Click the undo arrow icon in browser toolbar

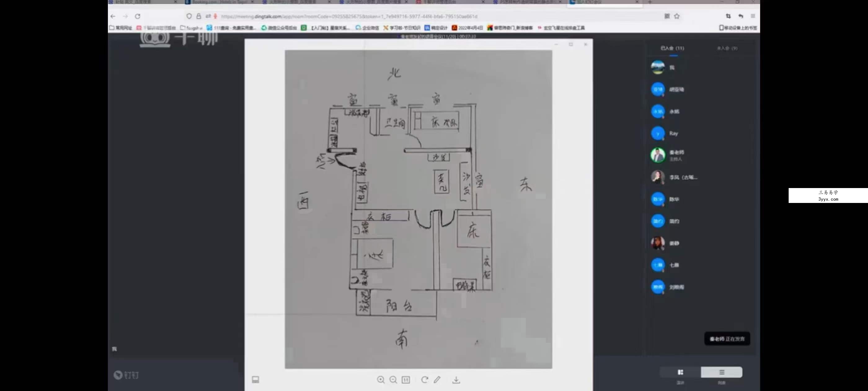[741, 16]
